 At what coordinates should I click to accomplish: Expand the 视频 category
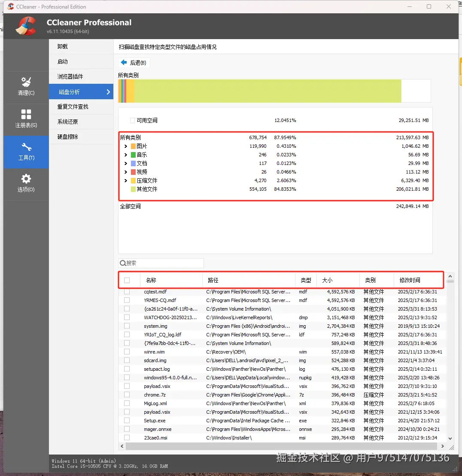point(125,172)
